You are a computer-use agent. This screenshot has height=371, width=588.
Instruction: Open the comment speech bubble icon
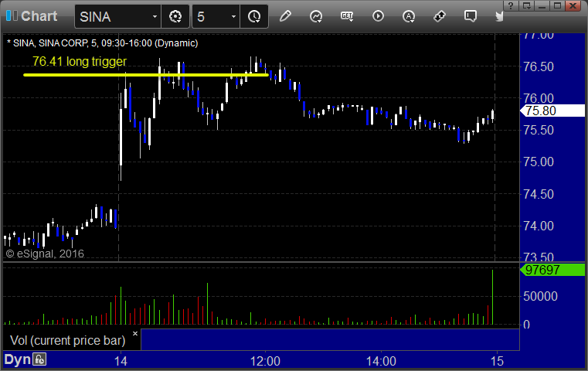point(471,16)
